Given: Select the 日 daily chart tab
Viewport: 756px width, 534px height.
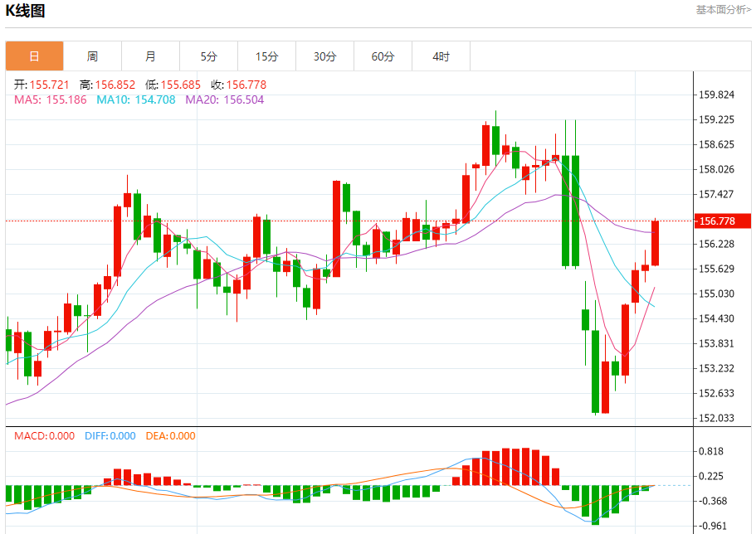Looking at the screenshot, I should coord(34,56).
